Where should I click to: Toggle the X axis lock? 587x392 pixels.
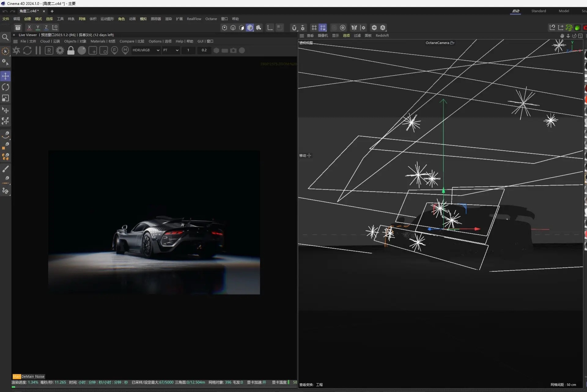click(29, 27)
